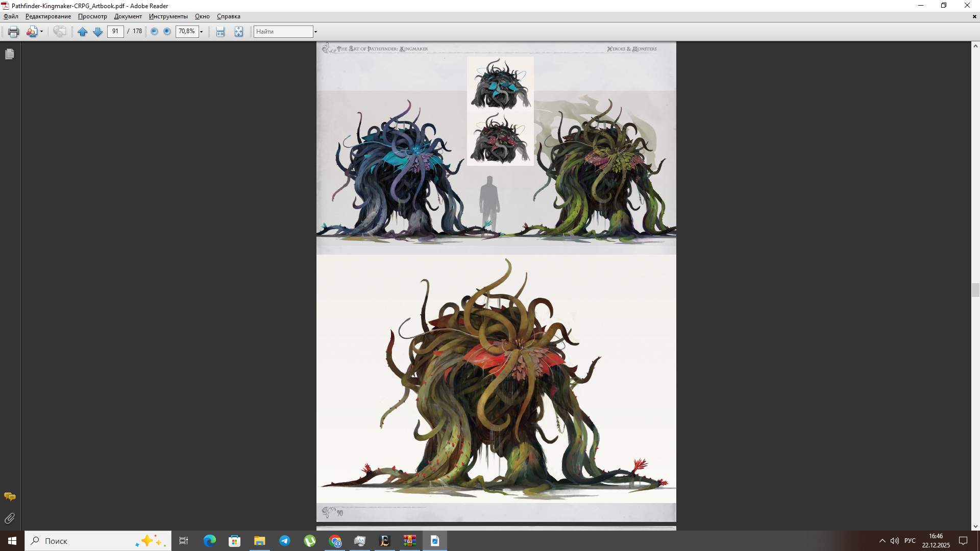Open the Инструменты menu
Viewport: 980px width, 551px height.
(168, 16)
